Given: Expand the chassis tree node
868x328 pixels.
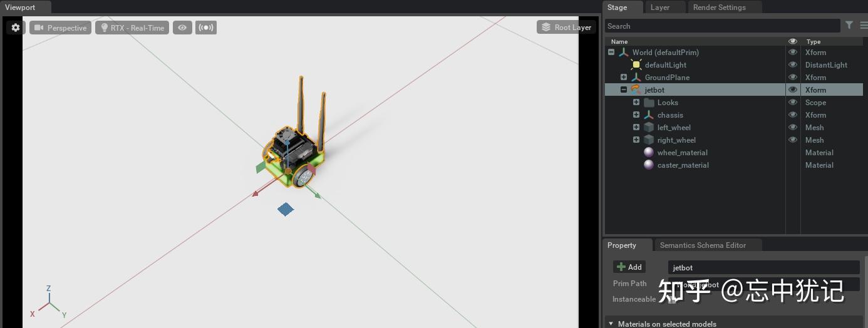Looking at the screenshot, I should click(x=636, y=115).
